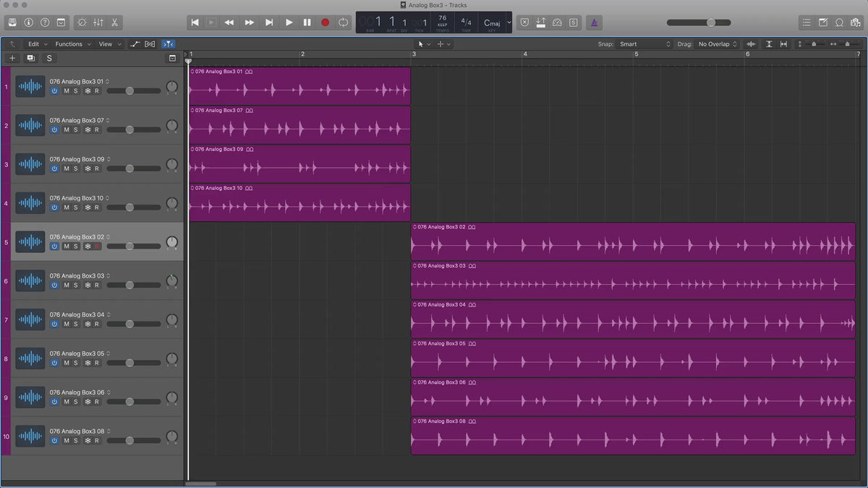Click the global Solo S button above tracks
868x488 pixels.
tap(49, 58)
